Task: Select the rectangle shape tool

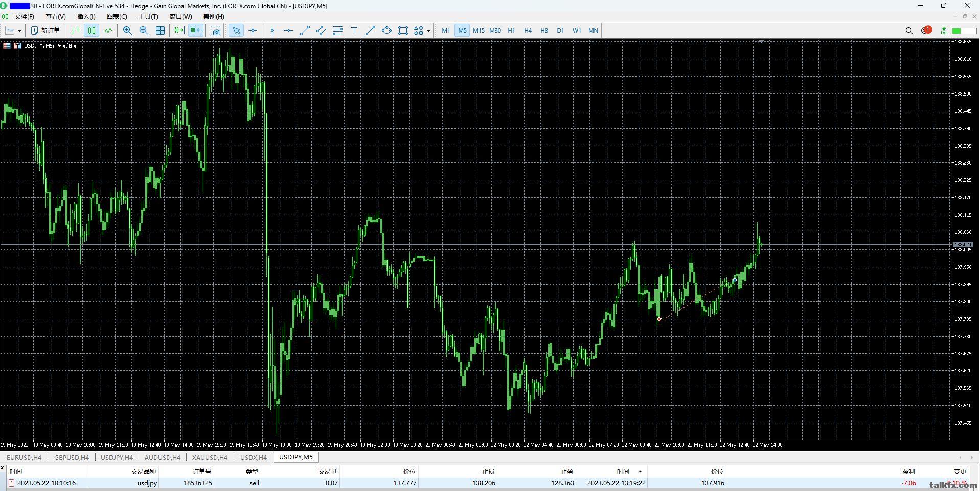Action: click(403, 31)
